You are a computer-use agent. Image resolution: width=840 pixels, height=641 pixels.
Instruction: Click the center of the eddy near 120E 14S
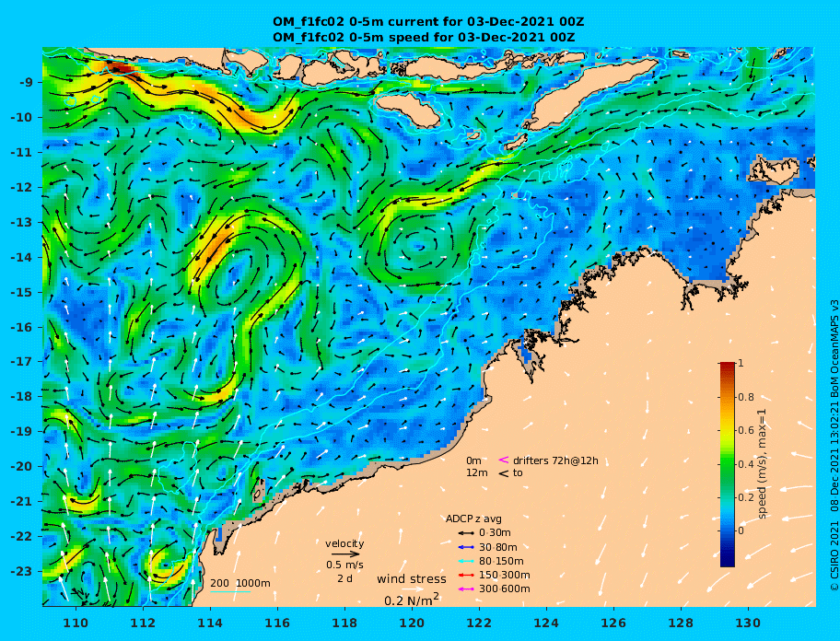pos(419,247)
